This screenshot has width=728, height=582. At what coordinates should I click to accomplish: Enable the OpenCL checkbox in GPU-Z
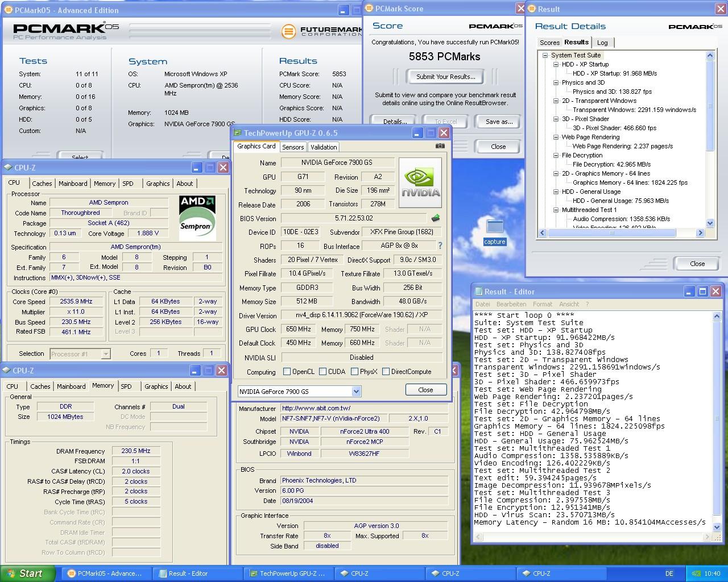pyautogui.click(x=287, y=372)
